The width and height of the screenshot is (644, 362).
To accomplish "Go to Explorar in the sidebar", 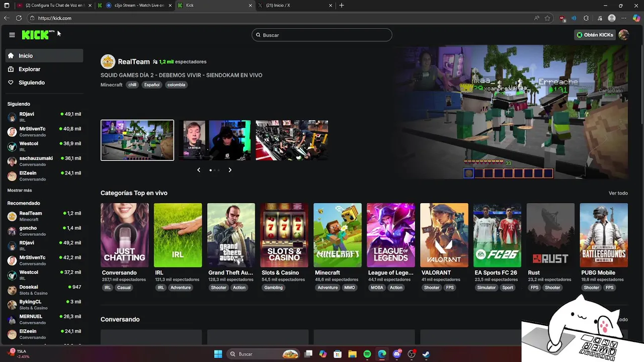I will click(44, 69).
